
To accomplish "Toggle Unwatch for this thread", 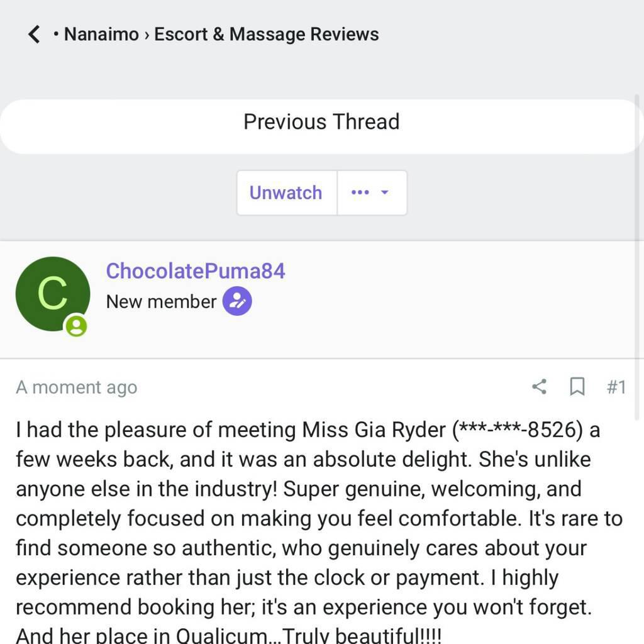I will (286, 192).
